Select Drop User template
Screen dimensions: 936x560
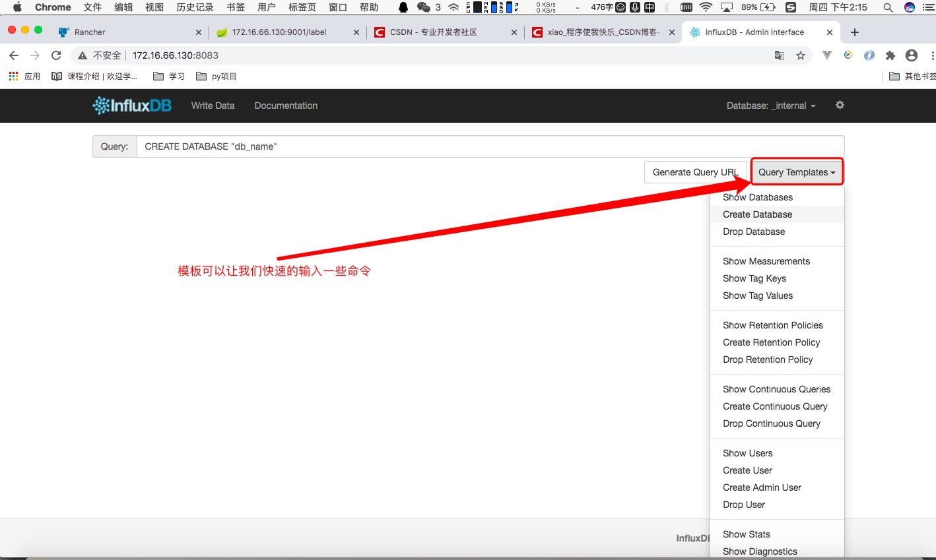(777, 505)
